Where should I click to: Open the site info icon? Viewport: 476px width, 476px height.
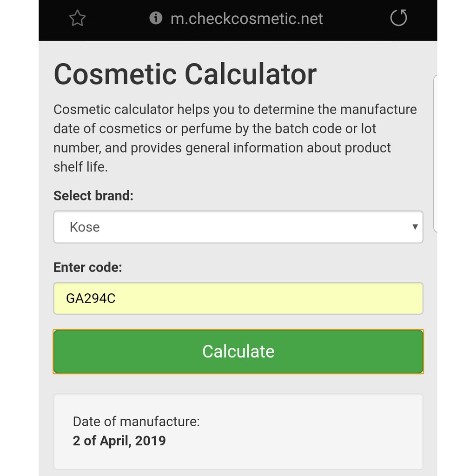[x=156, y=19]
